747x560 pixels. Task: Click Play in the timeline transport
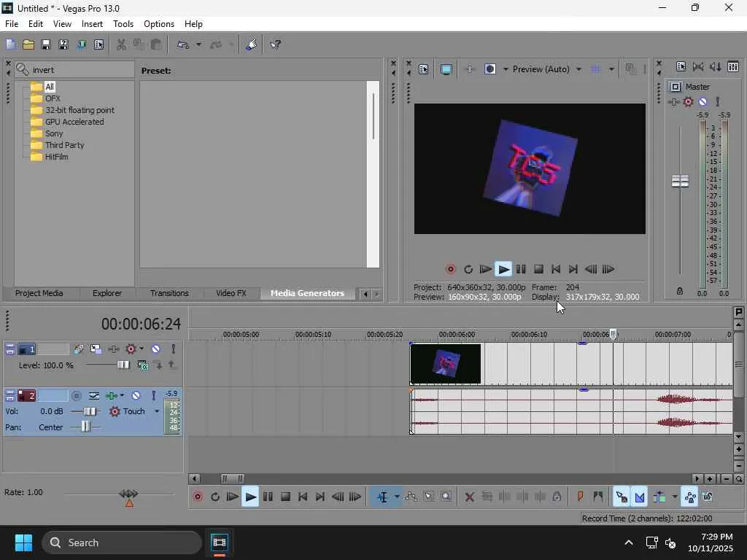(x=250, y=497)
